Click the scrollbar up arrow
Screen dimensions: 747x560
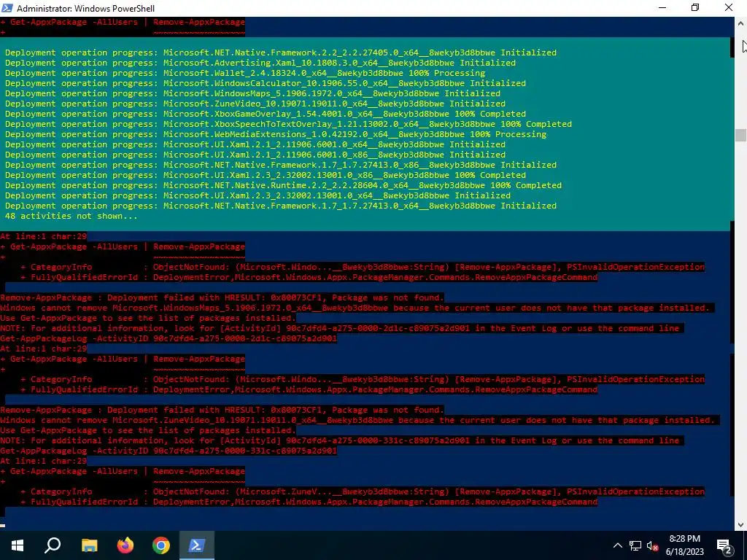click(741, 23)
